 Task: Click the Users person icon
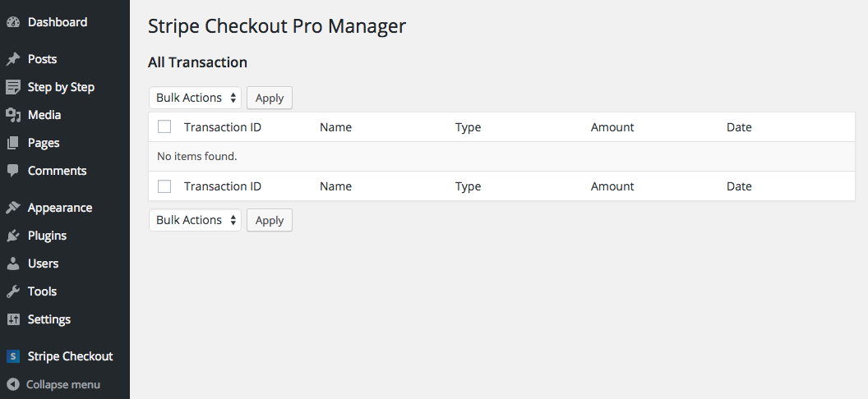13,264
